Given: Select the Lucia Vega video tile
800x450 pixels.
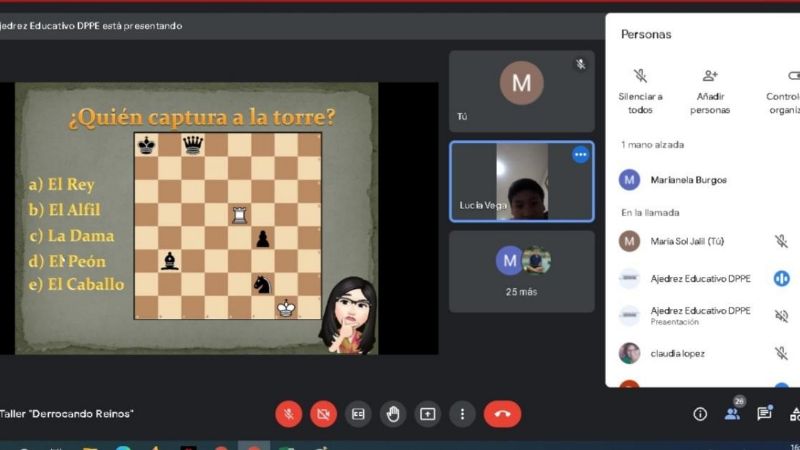Looking at the screenshot, I should point(521,182).
